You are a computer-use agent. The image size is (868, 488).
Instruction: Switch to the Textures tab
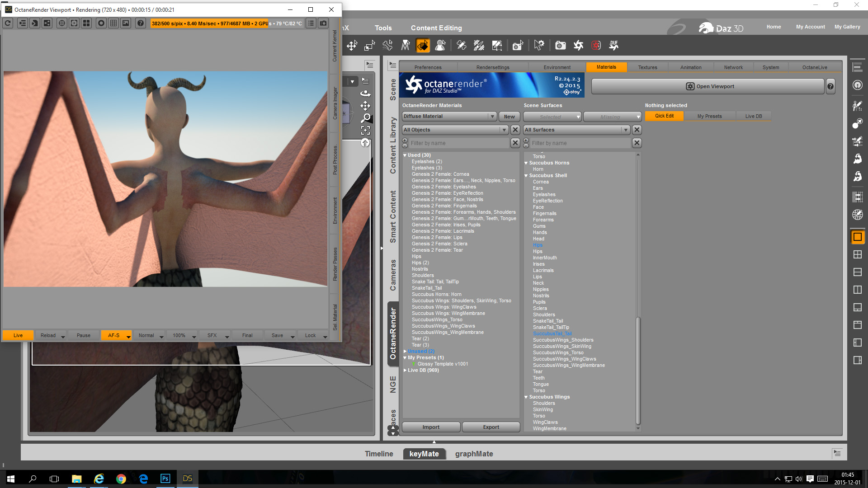(x=647, y=67)
